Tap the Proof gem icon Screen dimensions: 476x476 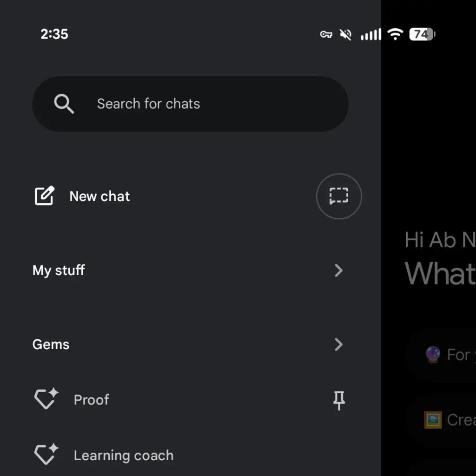pyautogui.click(x=46, y=399)
